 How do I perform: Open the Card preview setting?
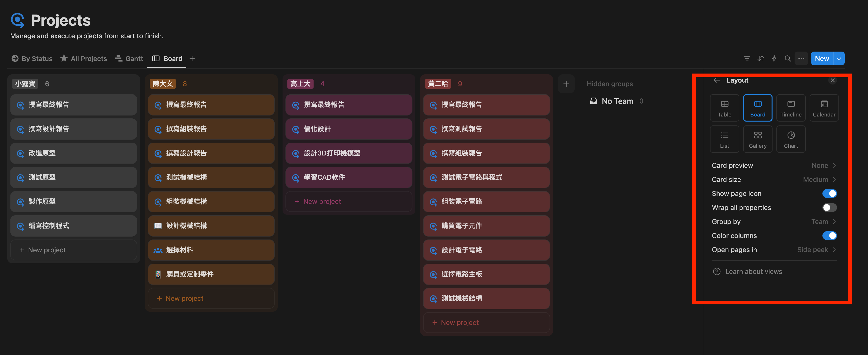pos(774,165)
